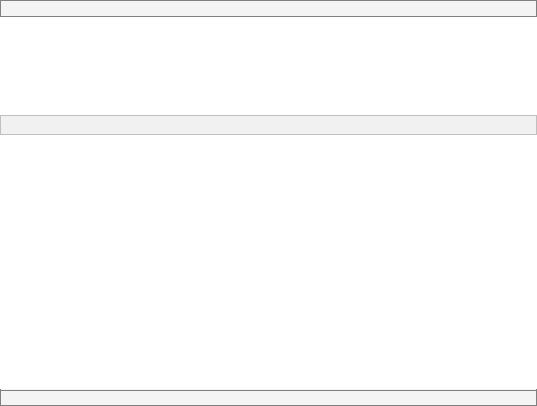Select the middle gray divider bar
The width and height of the screenshot is (537, 406).
268,125
